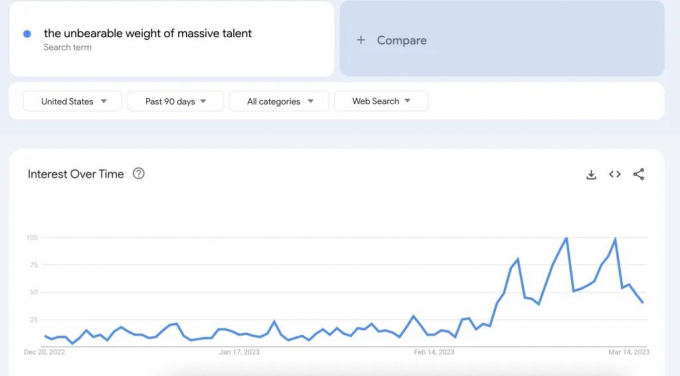
Task: Open the embed code icon
Action: (615, 174)
